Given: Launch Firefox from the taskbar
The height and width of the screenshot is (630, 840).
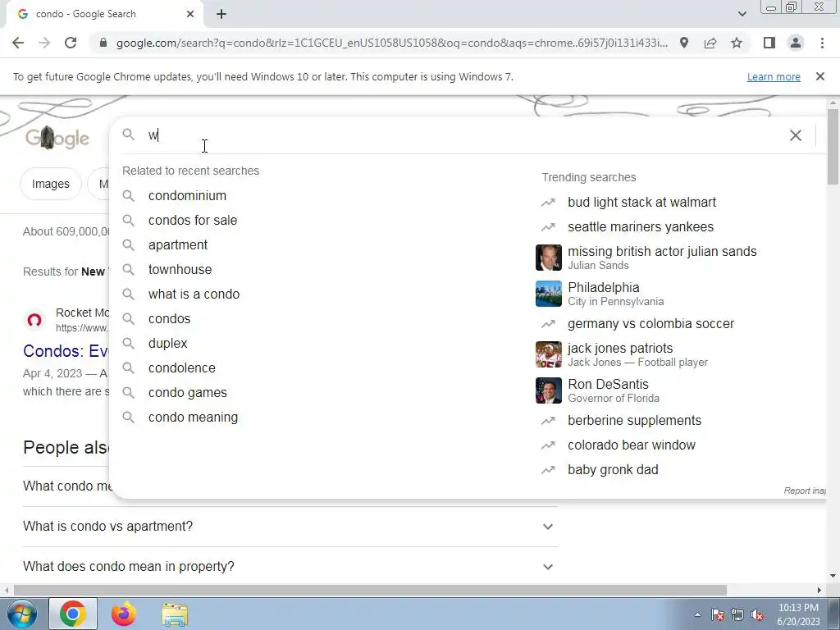Looking at the screenshot, I should tap(124, 614).
